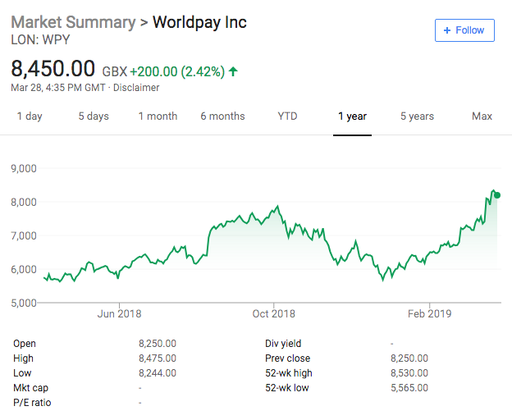Select the 6 months range tab
The width and height of the screenshot is (512, 420).
[x=222, y=116]
